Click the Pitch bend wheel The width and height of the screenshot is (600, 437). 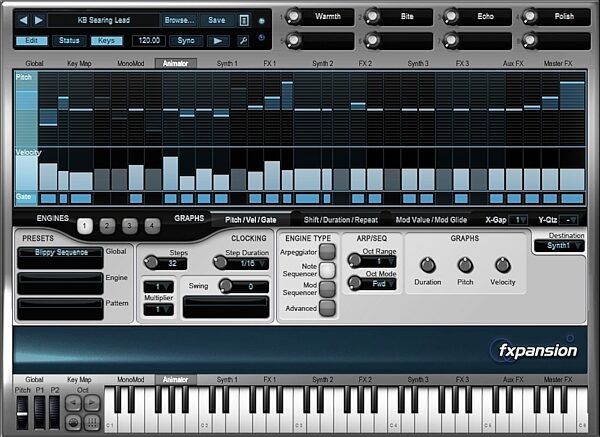[x=22, y=413]
